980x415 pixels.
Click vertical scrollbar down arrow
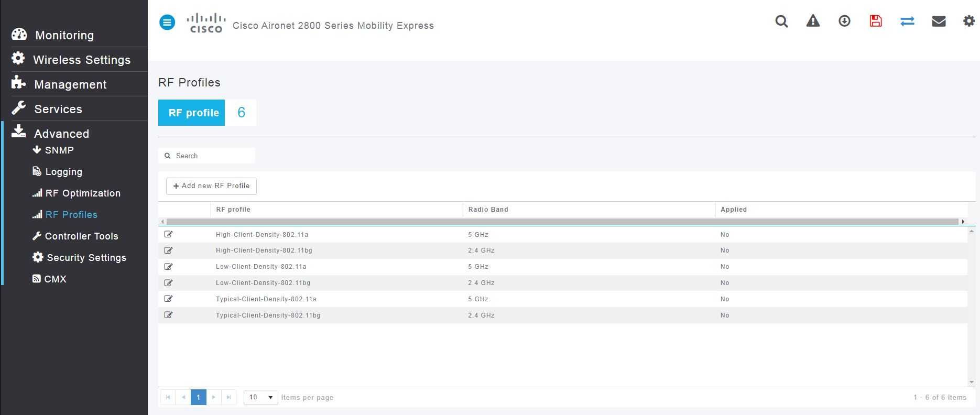pyautogui.click(x=972, y=382)
